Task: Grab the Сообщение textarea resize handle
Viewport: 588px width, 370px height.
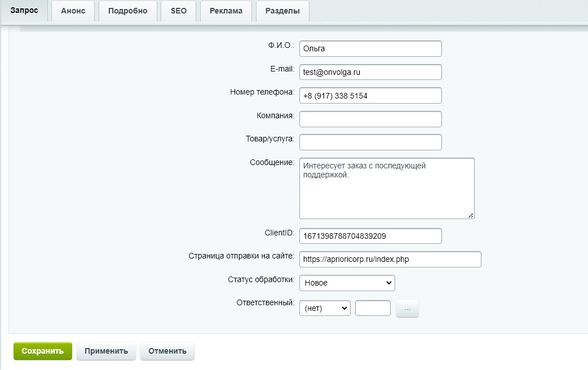Action: point(471,215)
